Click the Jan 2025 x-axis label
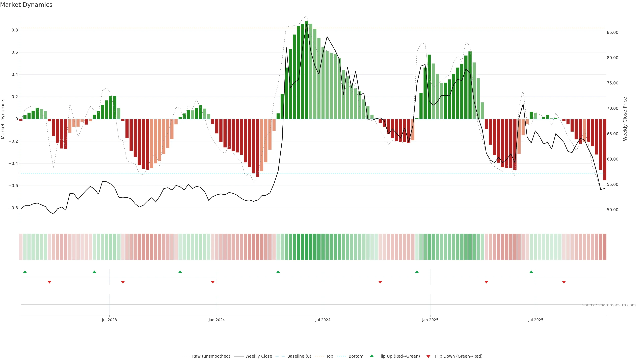 (430, 320)
